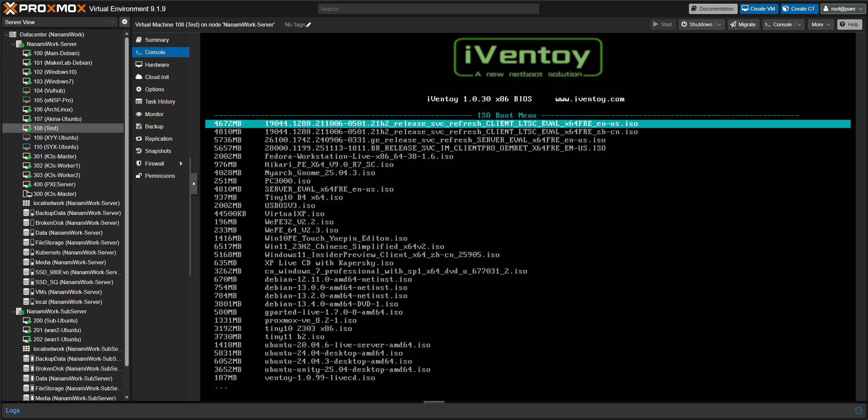The height and width of the screenshot is (420, 868).
Task: Click the Migrate button
Action: [743, 25]
